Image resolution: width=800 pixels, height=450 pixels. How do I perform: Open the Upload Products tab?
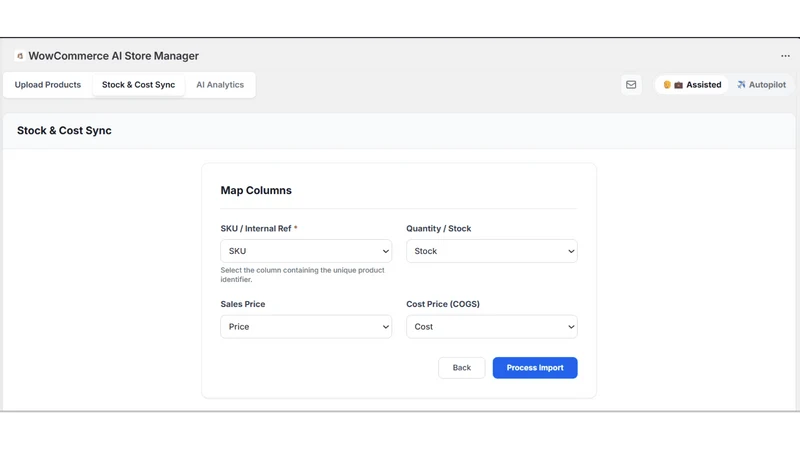pyautogui.click(x=48, y=85)
